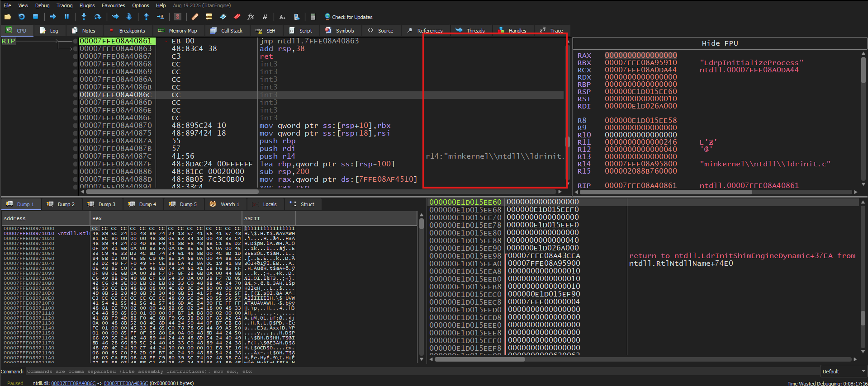Click the dump Address column header
The height and width of the screenshot is (386, 868).
(45, 218)
